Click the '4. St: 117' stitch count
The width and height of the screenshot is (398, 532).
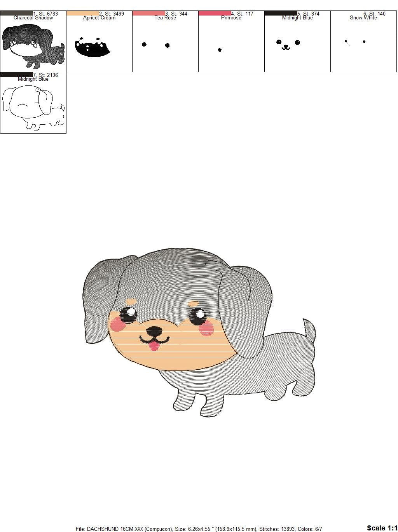(x=242, y=14)
